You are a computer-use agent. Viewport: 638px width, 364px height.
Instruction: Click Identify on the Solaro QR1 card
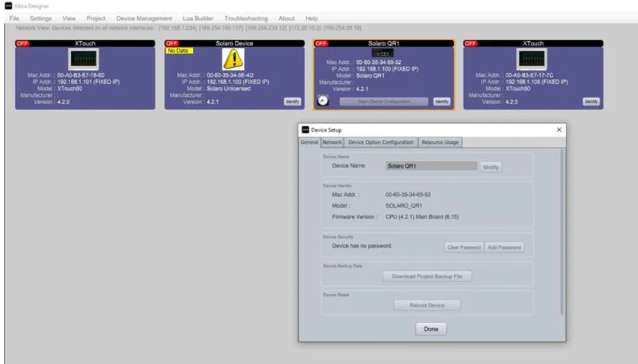pyautogui.click(x=441, y=102)
